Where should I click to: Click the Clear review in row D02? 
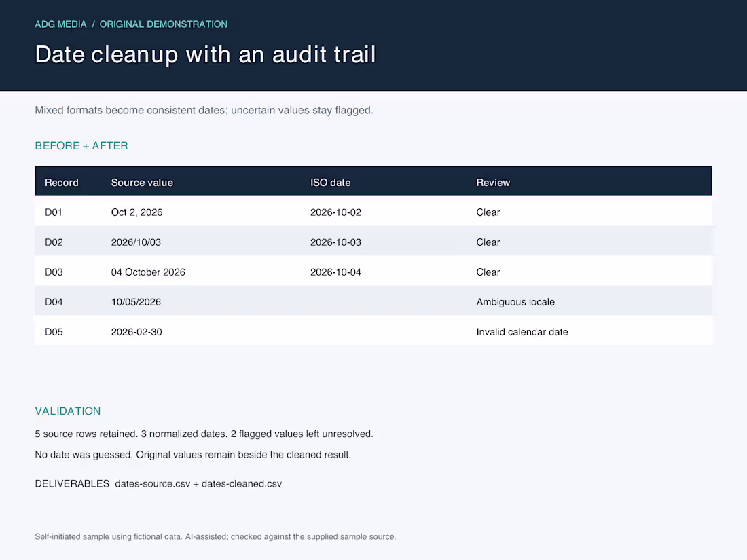tap(488, 242)
